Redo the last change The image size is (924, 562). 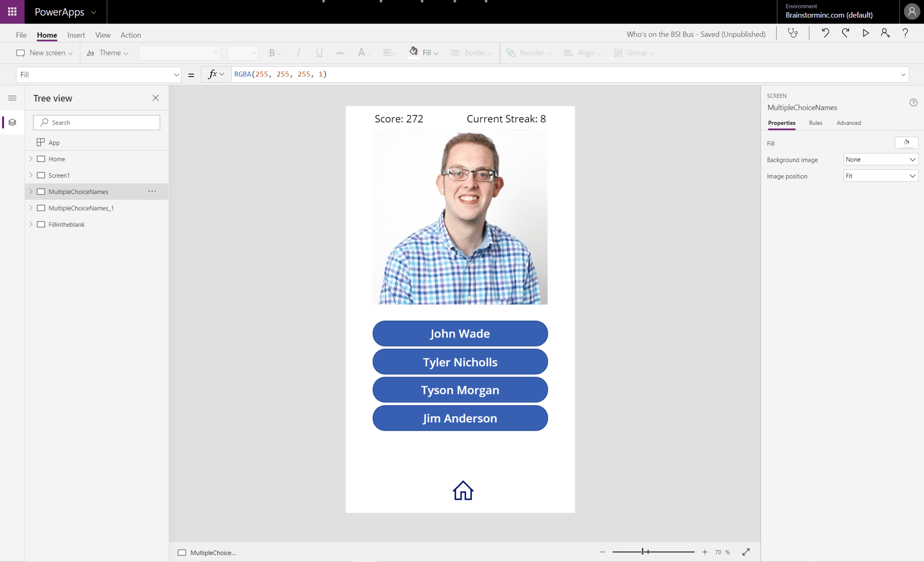point(845,33)
